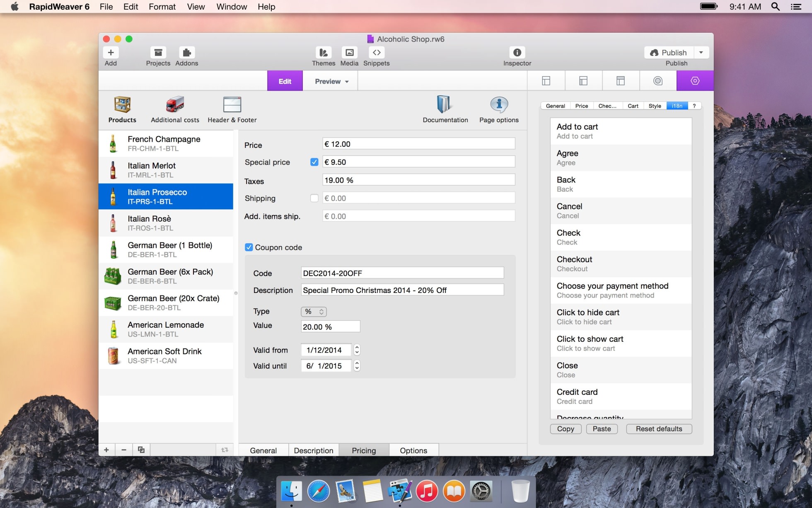Screen dimensions: 812x508
Task: Click the coupon Description field
Action: click(x=402, y=290)
